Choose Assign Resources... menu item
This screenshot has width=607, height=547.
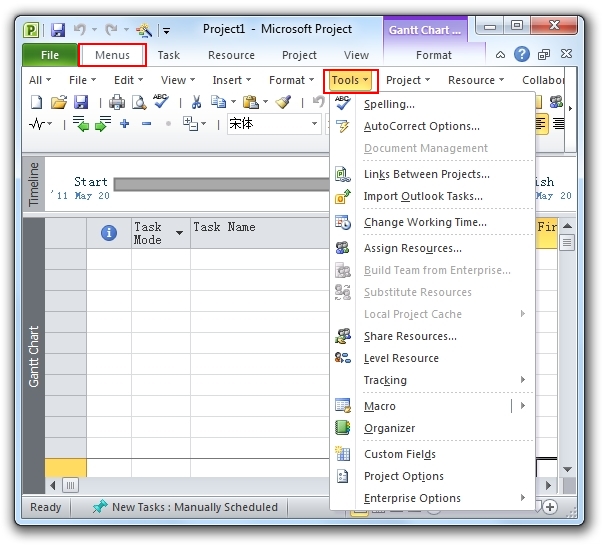[433, 248]
